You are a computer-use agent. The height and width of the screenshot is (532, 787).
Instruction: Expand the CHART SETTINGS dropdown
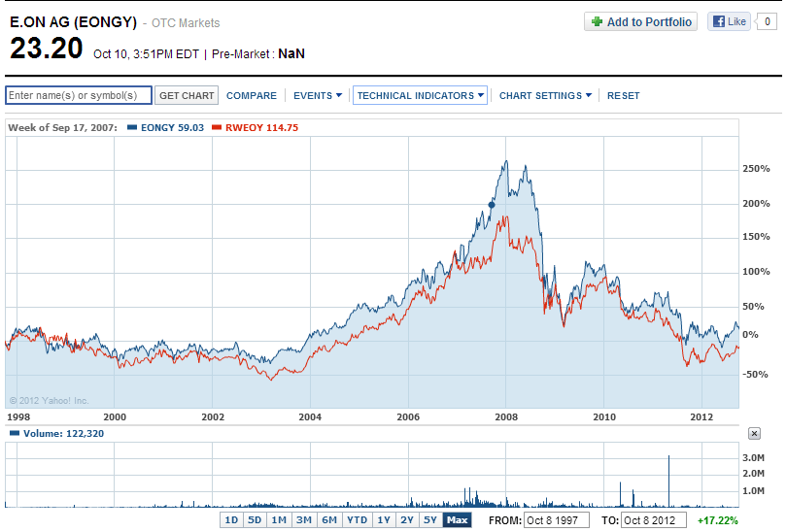[x=545, y=95]
